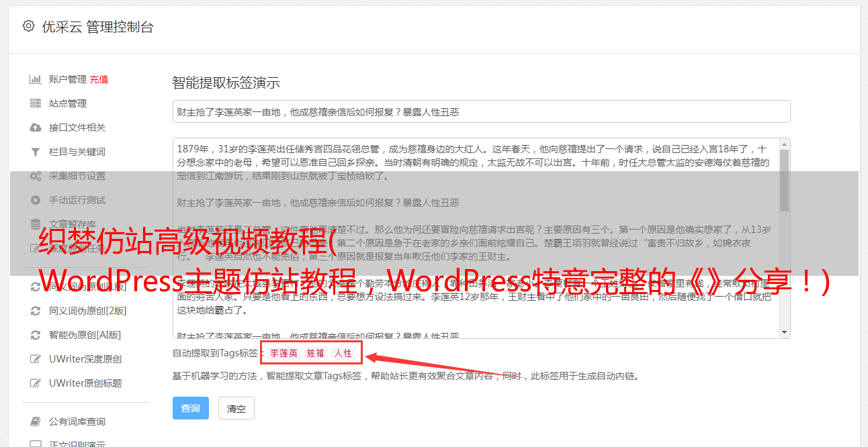
Task: Open the 站点管理 sidebar item
Action: [x=68, y=103]
